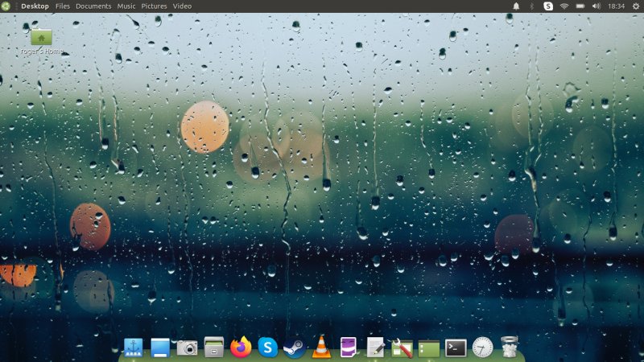The height and width of the screenshot is (362, 644).
Task: Launch Skype from the dock
Action: tap(267, 347)
